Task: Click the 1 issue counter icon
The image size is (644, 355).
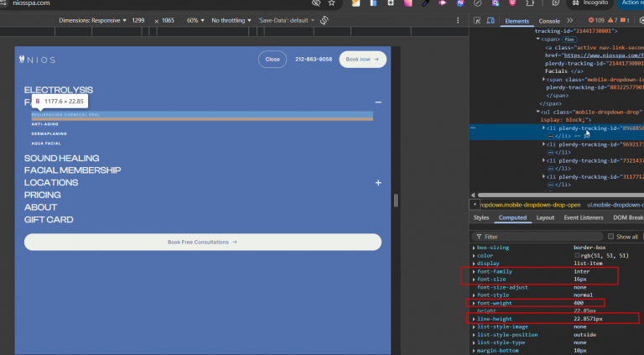Action: [x=625, y=20]
